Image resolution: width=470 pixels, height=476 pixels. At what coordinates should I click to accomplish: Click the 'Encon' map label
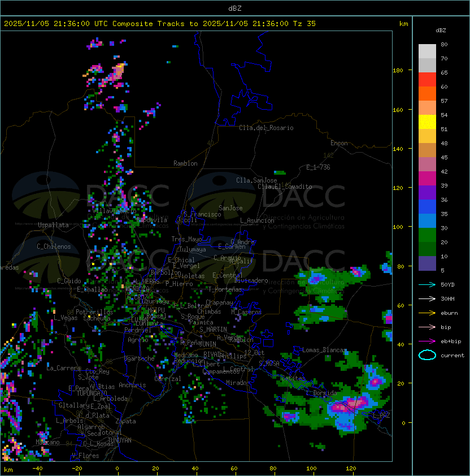pyautogui.click(x=339, y=143)
